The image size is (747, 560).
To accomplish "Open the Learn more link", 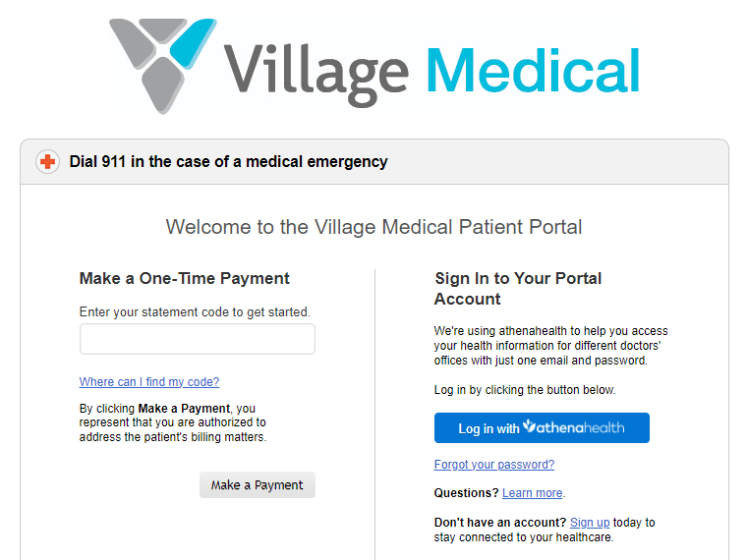I will tap(532, 493).
